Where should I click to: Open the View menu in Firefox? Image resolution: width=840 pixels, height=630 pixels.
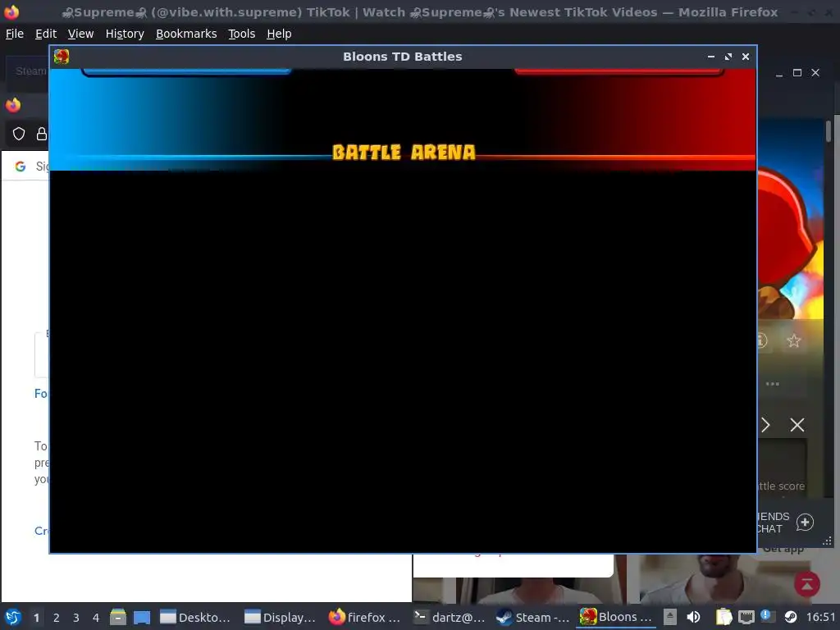pos(80,34)
